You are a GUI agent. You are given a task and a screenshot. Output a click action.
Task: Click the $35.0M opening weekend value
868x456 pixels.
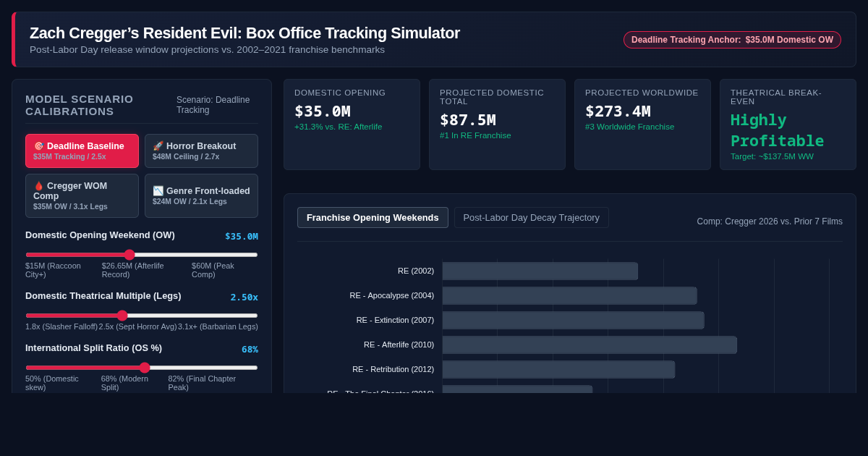click(242, 237)
